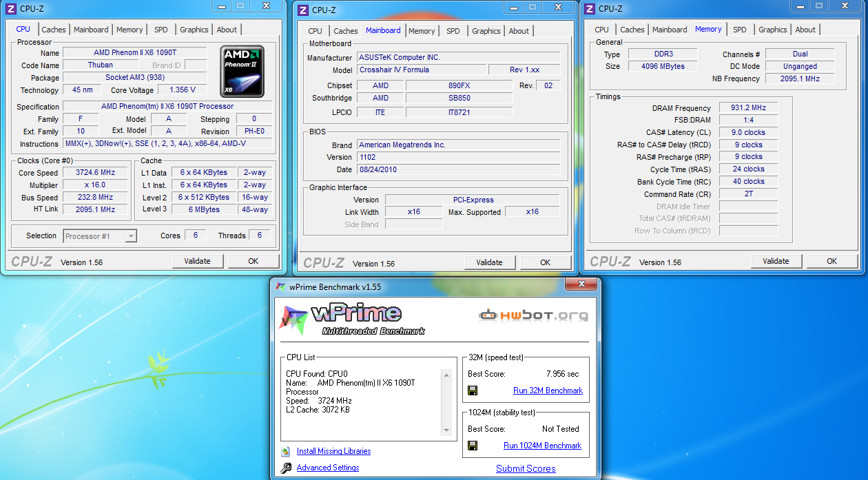The image size is (868, 480).
Task: Click the Multiplier value x 16.0
Action: 95,185
